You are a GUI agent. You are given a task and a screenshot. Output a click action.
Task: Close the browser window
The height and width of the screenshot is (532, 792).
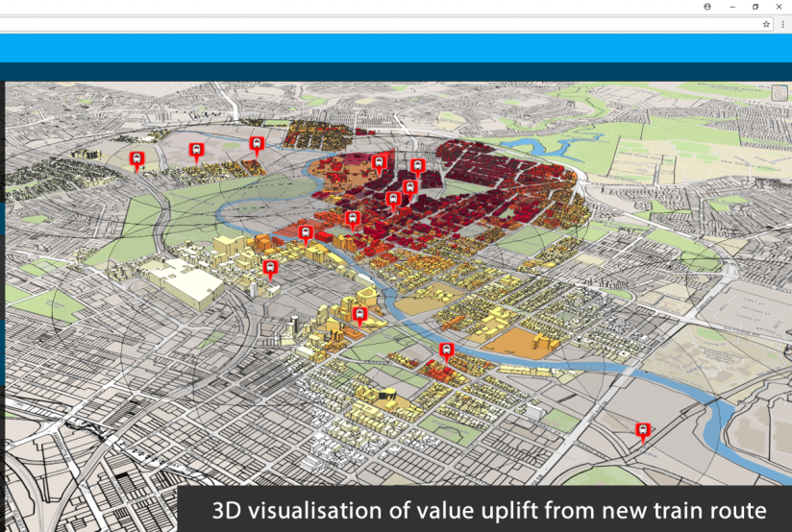tap(779, 7)
